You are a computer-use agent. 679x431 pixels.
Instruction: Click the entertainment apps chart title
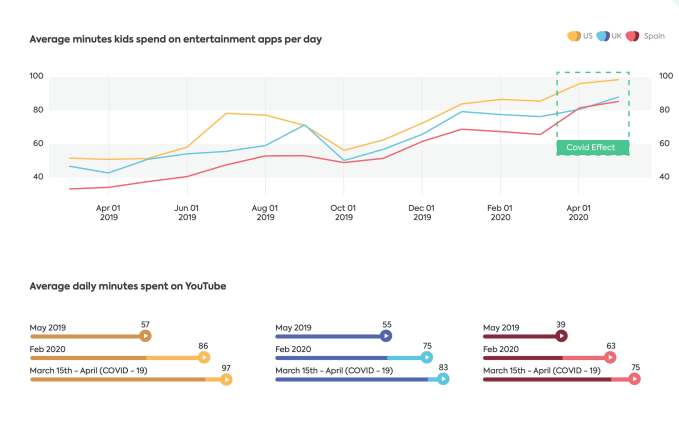(x=175, y=40)
